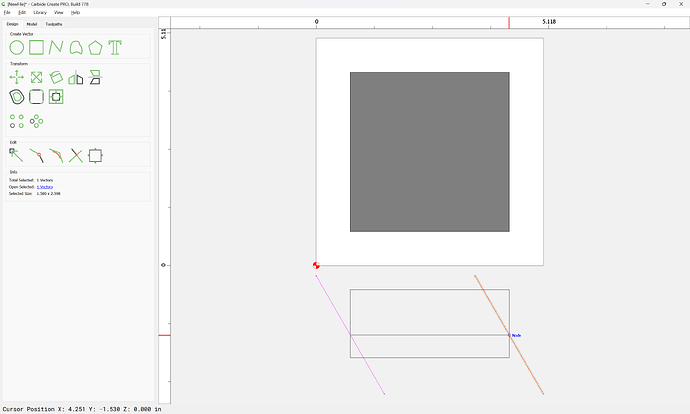690x414 pixels.
Task: Select the Polyline tool
Action: click(56, 48)
